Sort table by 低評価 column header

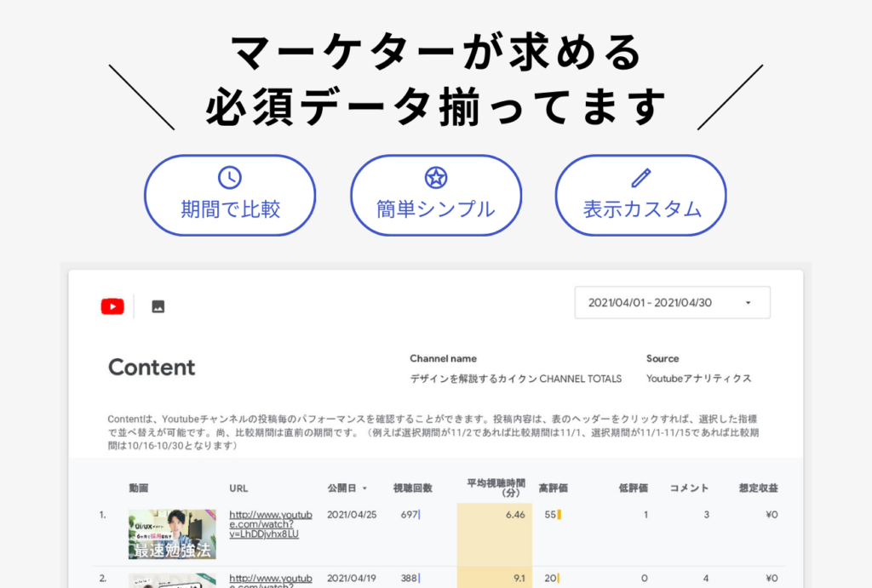[634, 488]
